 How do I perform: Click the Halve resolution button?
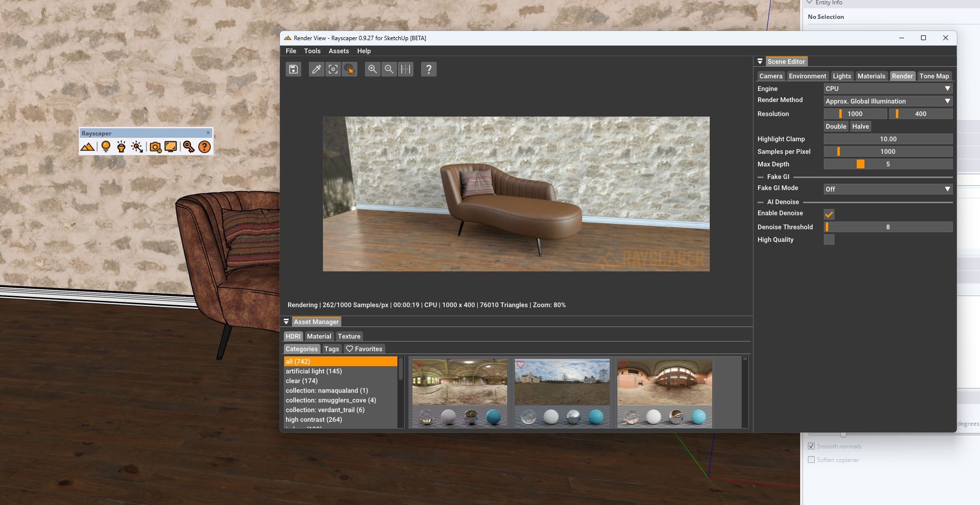[860, 126]
